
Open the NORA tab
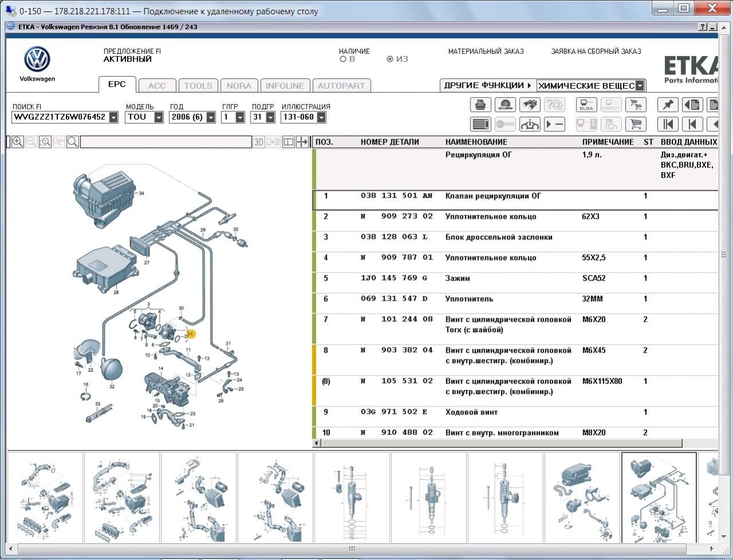[239, 86]
